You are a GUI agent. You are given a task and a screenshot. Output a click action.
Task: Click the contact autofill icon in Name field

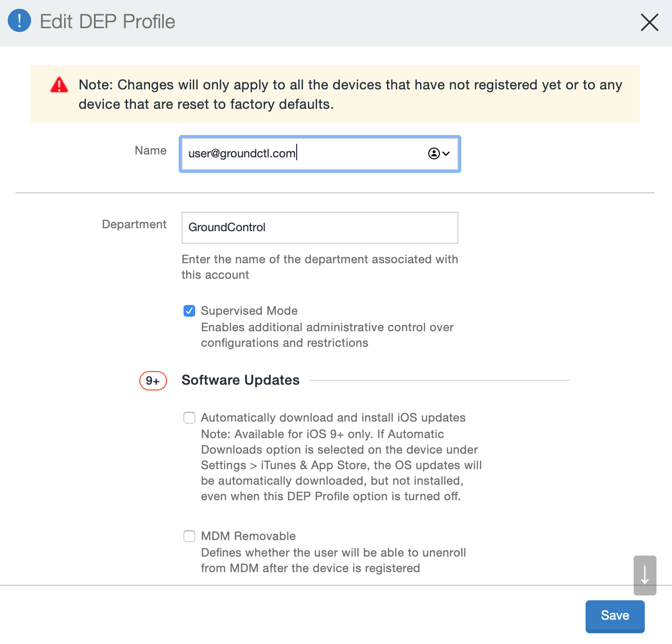434,153
